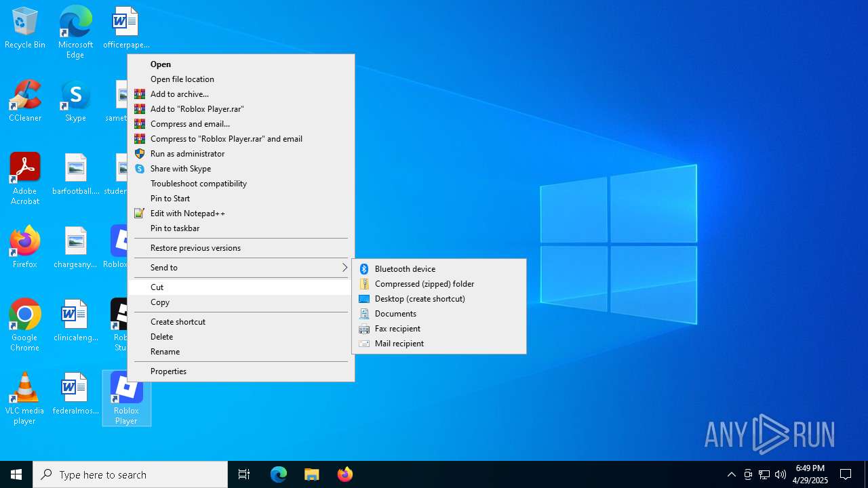This screenshot has width=868, height=488.
Task: Select Edit with Notepad++
Action: click(241, 213)
